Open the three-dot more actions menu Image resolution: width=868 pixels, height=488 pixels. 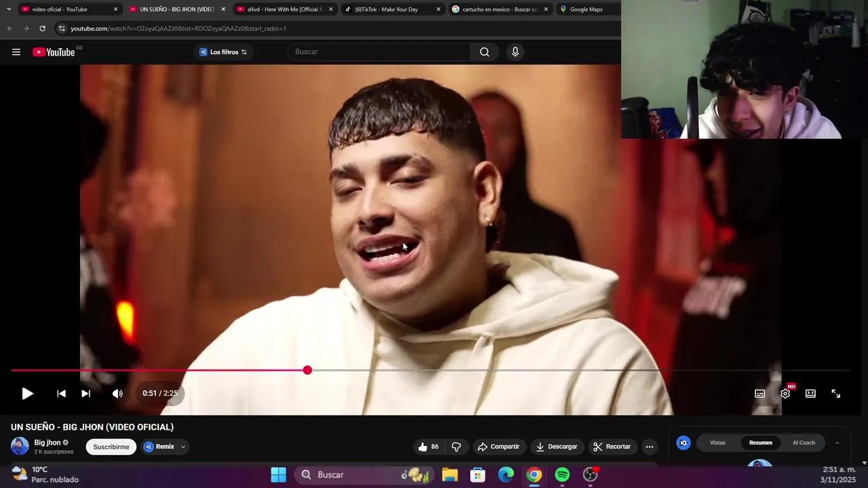click(x=650, y=447)
